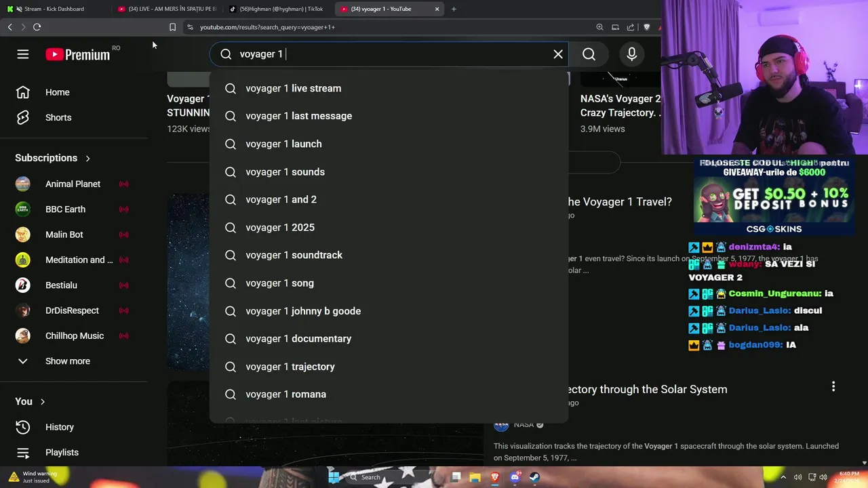Start voice search with the microphone
Image resolution: width=868 pixels, height=488 pixels.
631,54
